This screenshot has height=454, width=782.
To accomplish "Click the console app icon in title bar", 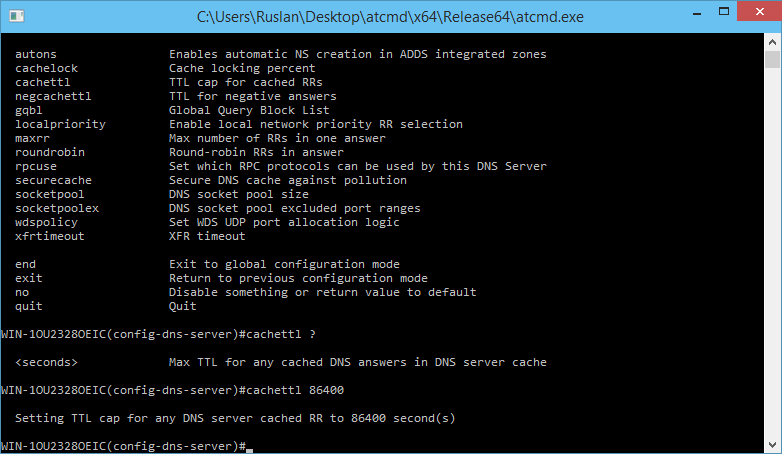I will pyautogui.click(x=16, y=16).
